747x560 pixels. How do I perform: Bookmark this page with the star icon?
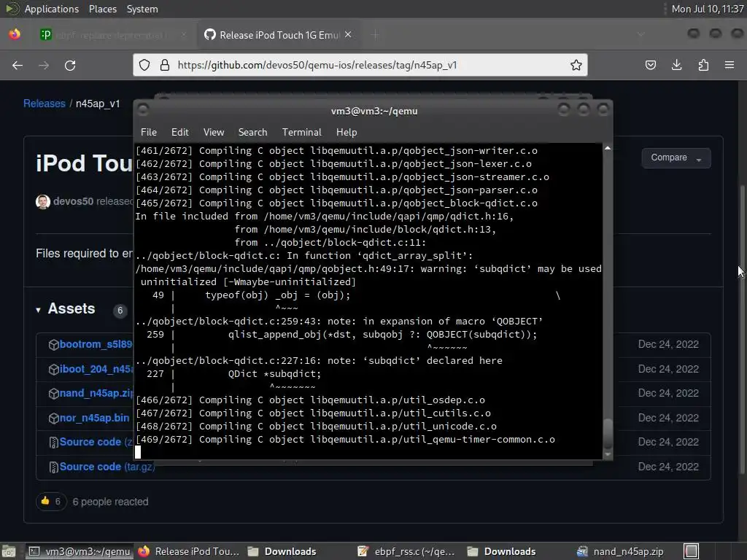[x=576, y=65]
